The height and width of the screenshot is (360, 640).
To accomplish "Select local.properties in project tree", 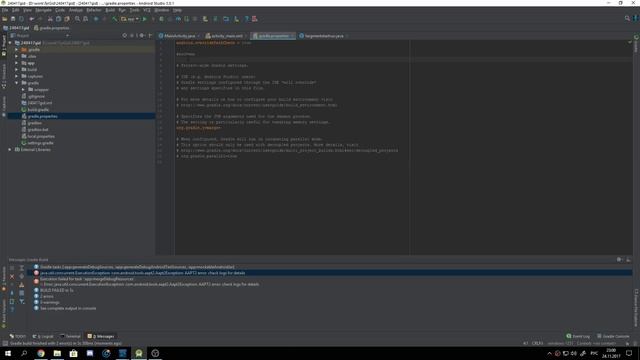I will click(41, 136).
